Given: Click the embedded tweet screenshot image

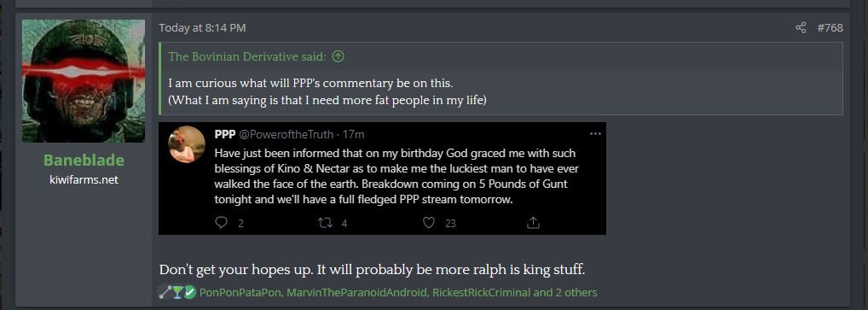Looking at the screenshot, I should coord(383,178).
